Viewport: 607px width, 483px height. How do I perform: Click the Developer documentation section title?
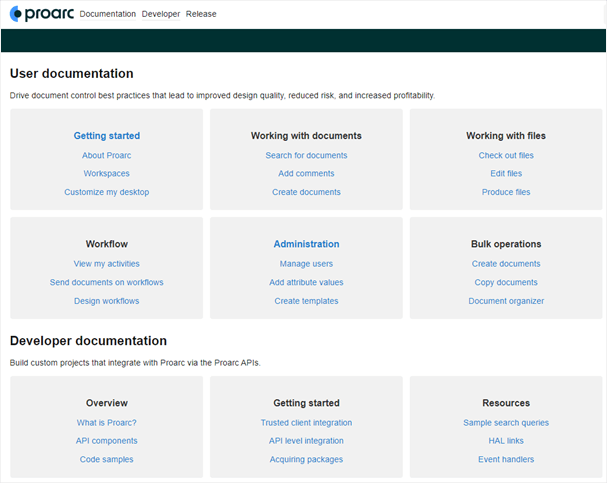pos(88,341)
